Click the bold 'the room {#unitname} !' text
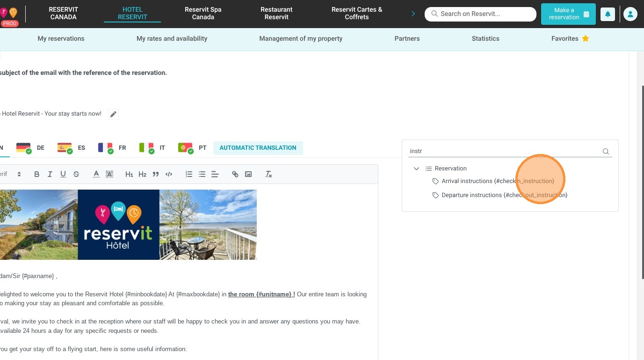Image resolution: width=644 pixels, height=360 pixels. pyautogui.click(x=261, y=294)
